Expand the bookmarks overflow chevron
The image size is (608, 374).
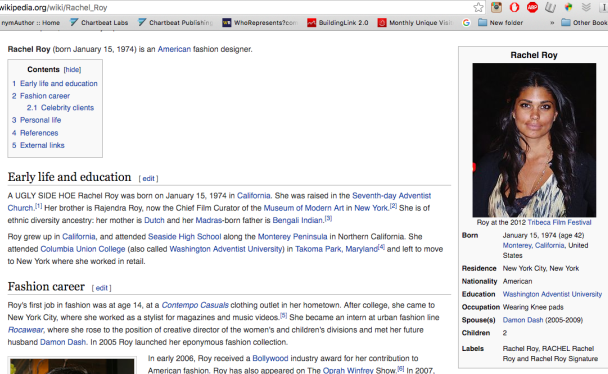click(552, 23)
